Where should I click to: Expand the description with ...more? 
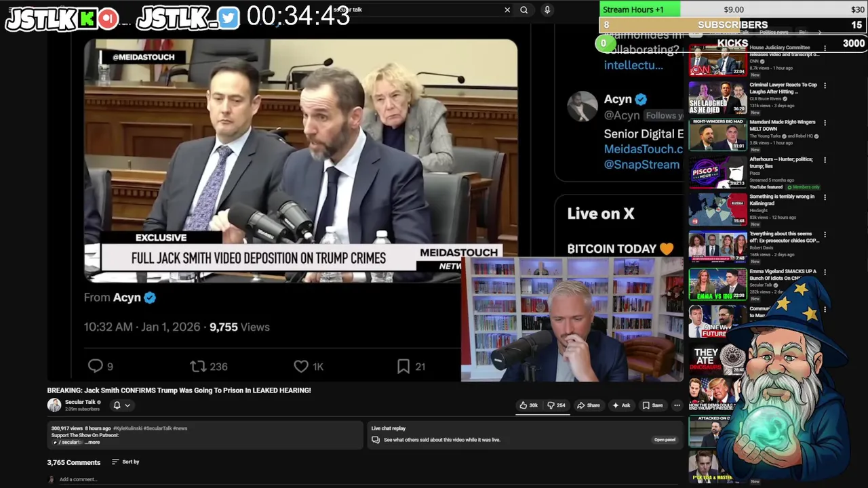(x=92, y=442)
